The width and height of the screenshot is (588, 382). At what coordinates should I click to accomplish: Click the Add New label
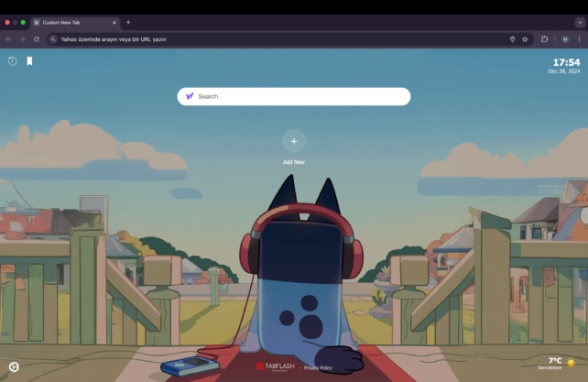click(294, 162)
